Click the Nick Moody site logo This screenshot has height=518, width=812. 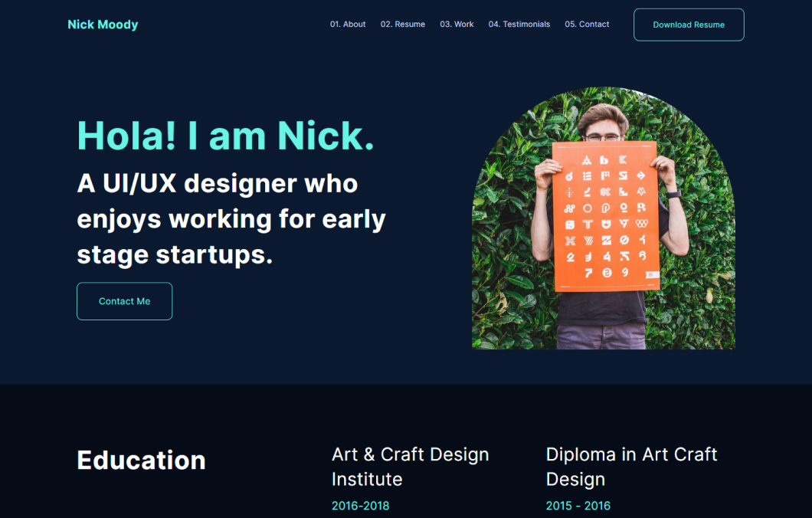pos(103,25)
